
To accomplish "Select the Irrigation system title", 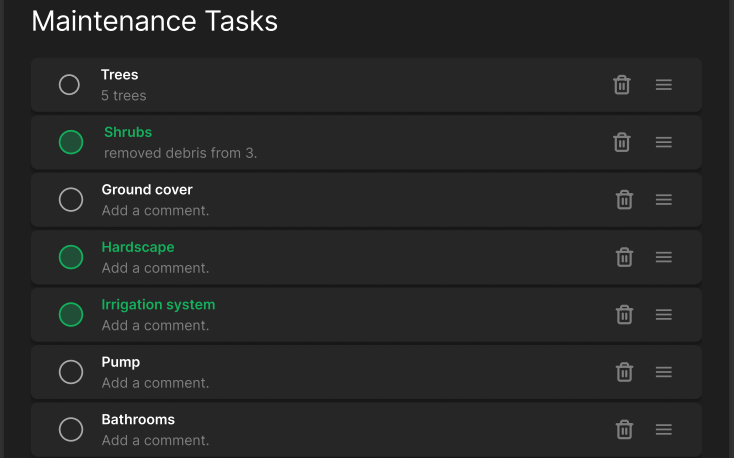I will point(158,305).
